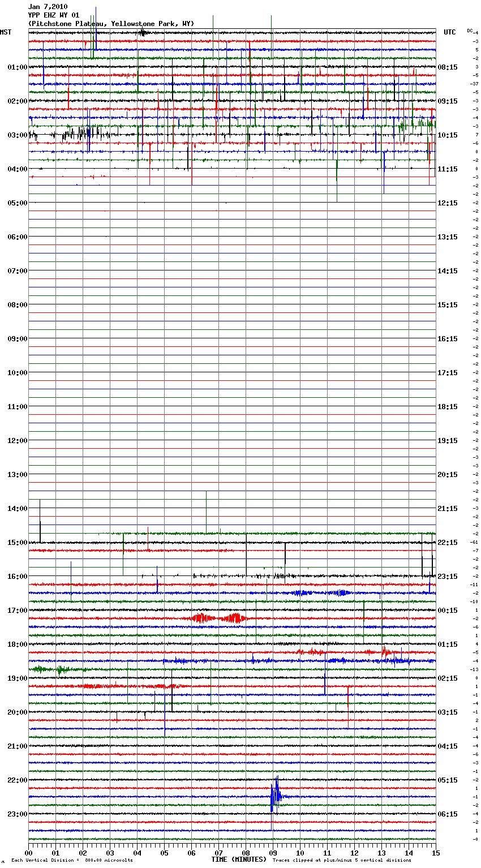Click the MST label '22:00'
This screenshot has width=481, height=868.
coord(18,780)
